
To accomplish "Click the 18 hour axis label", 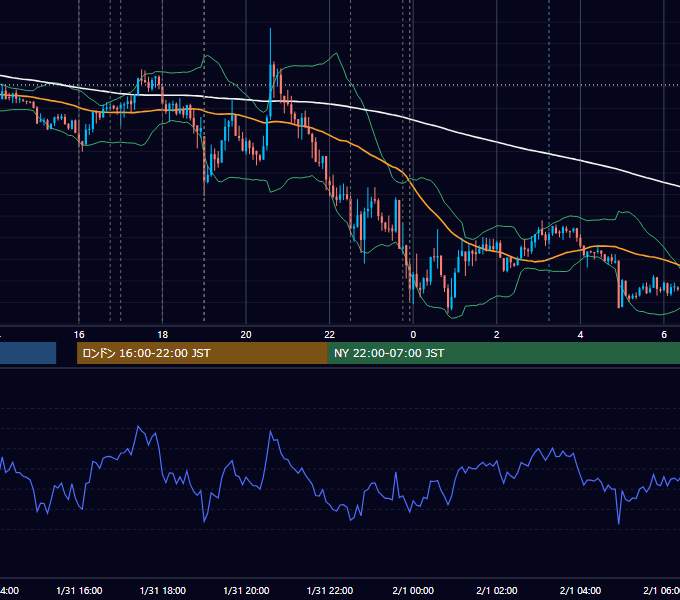I will tap(163, 335).
